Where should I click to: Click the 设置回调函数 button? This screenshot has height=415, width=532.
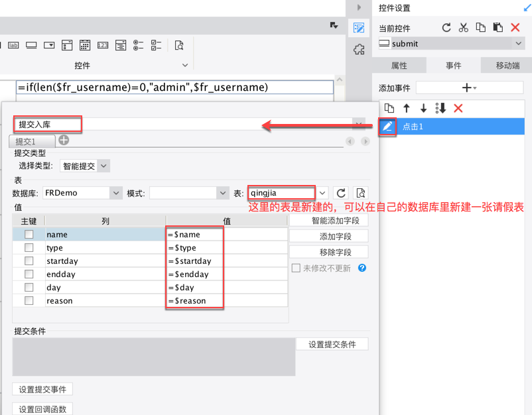[42, 409]
